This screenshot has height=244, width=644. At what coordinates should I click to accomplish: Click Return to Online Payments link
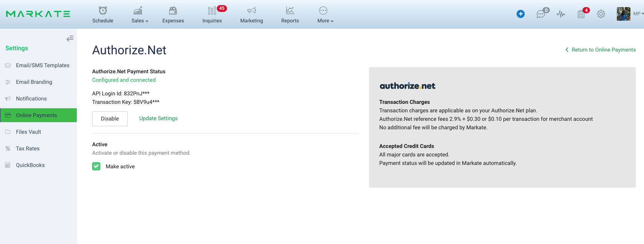[604, 50]
